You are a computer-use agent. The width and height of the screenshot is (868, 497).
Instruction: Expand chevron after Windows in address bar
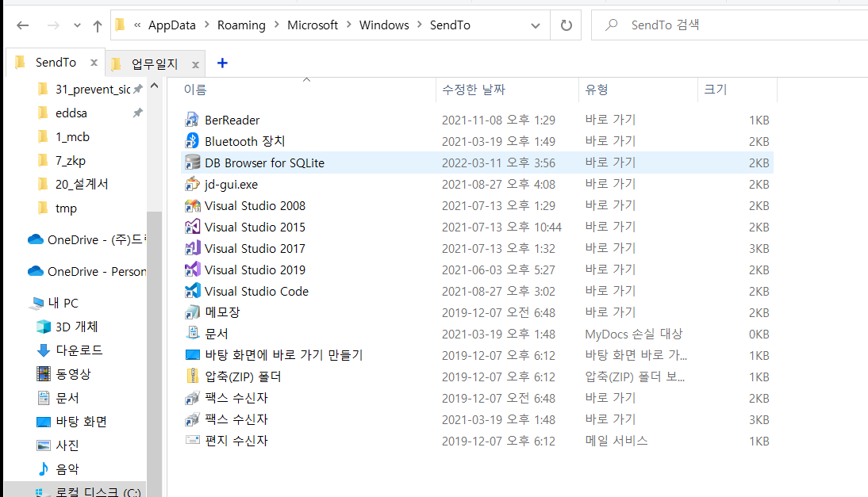pyautogui.click(x=420, y=25)
